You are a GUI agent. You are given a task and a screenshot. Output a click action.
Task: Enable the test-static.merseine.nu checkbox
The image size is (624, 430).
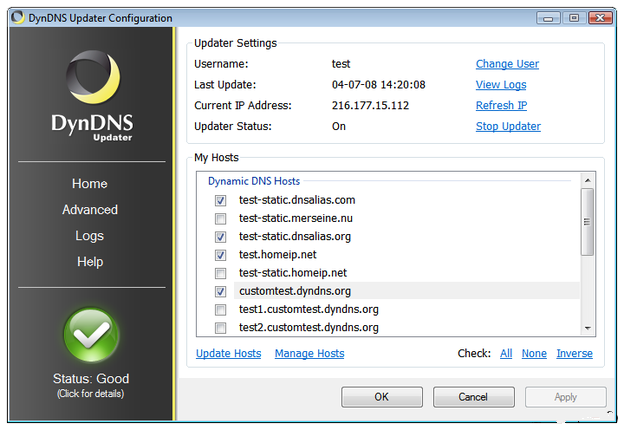point(220,219)
